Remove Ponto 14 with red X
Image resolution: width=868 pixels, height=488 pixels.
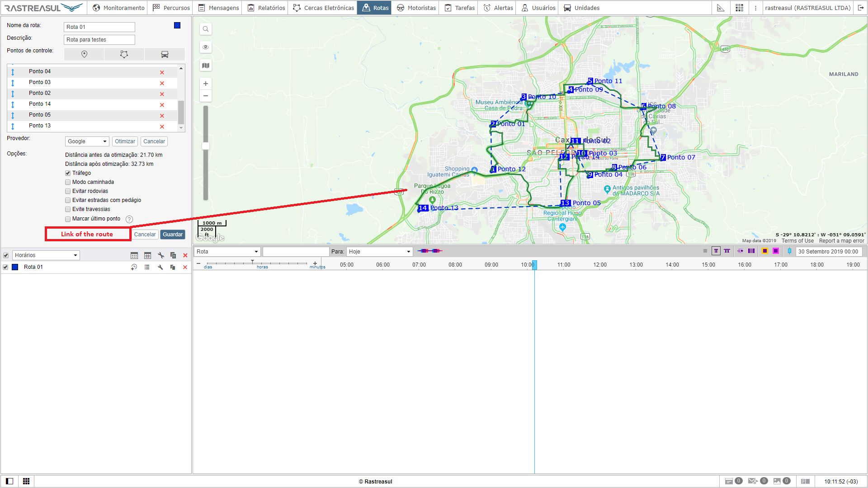click(162, 105)
